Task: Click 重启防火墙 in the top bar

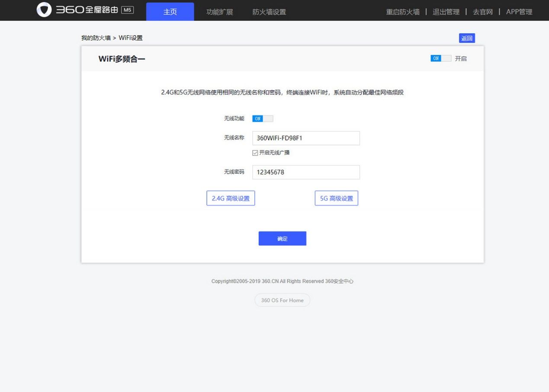Action: 403,12
